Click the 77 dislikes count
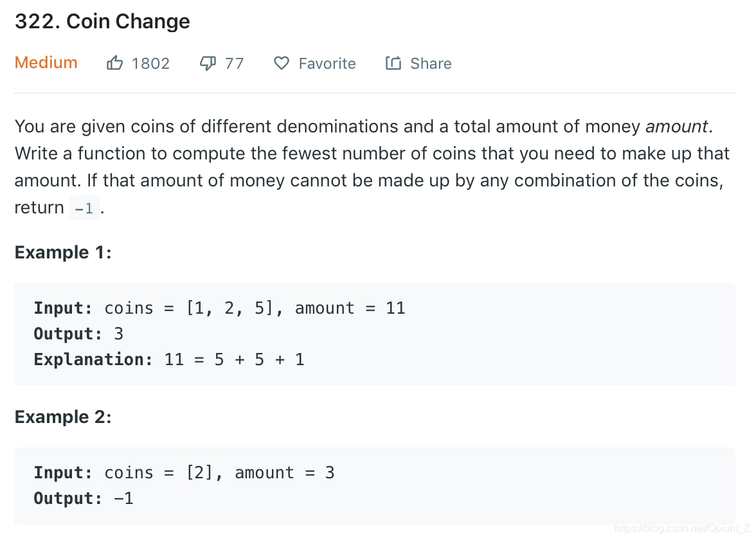This screenshot has width=756, height=540. coord(234,64)
